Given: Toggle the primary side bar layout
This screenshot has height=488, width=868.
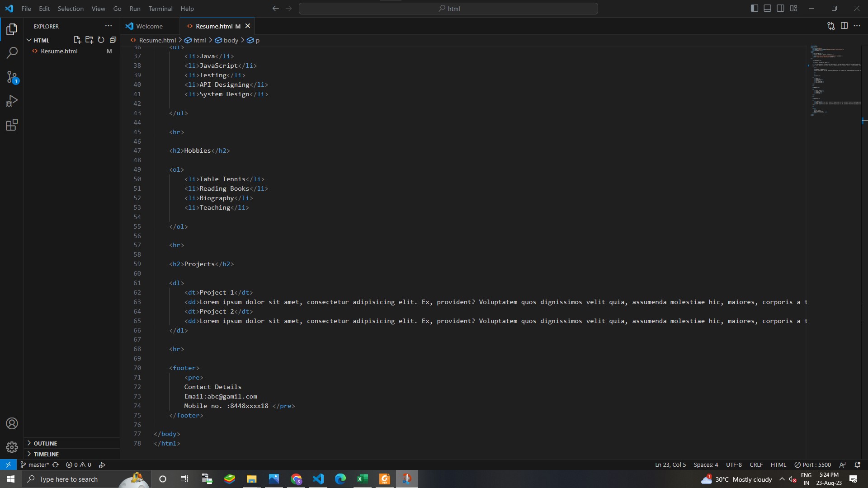Looking at the screenshot, I should pyautogui.click(x=754, y=8).
